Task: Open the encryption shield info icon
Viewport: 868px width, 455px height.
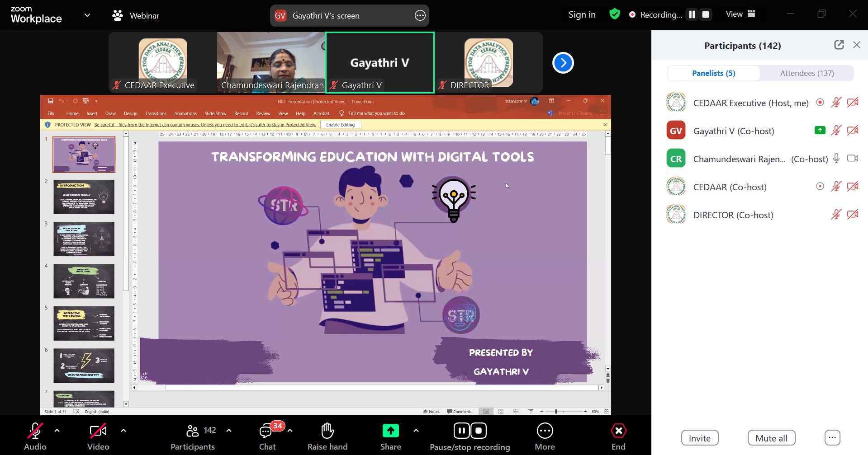Action: tap(614, 14)
